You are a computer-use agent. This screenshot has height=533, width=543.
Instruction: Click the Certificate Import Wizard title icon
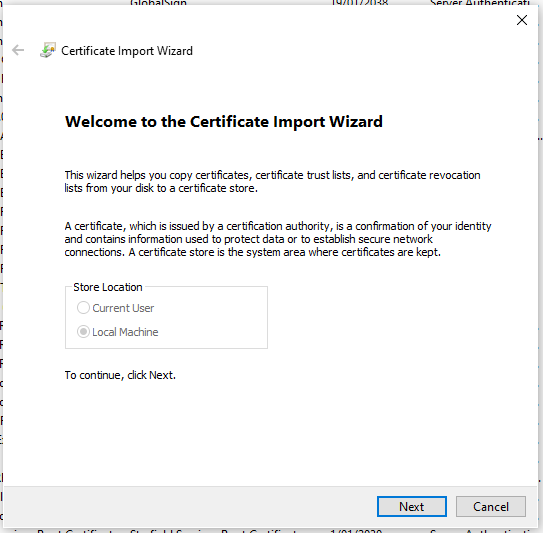click(48, 50)
